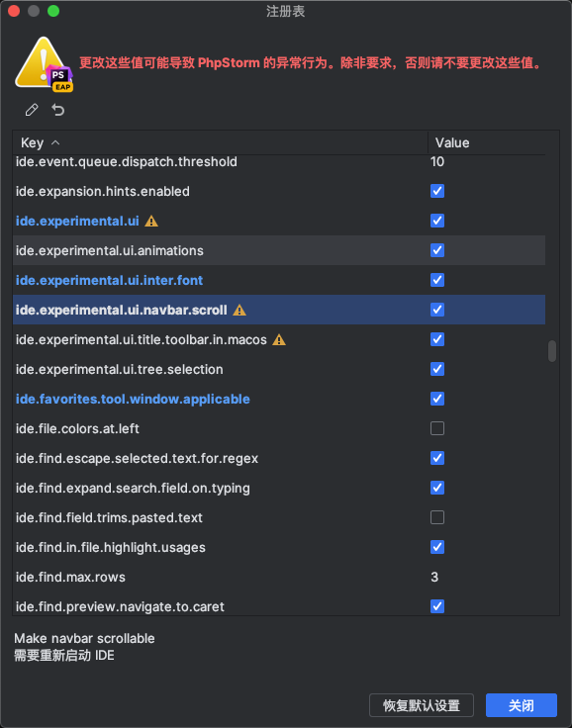Click warning icon beside navbar.scroll key
This screenshot has width=572, height=728.
[239, 311]
